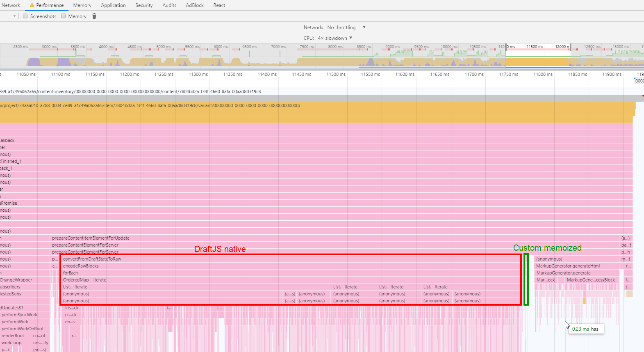Select the Callback call bar
The width and height of the screenshot is (644, 352).
[x=316, y=140]
